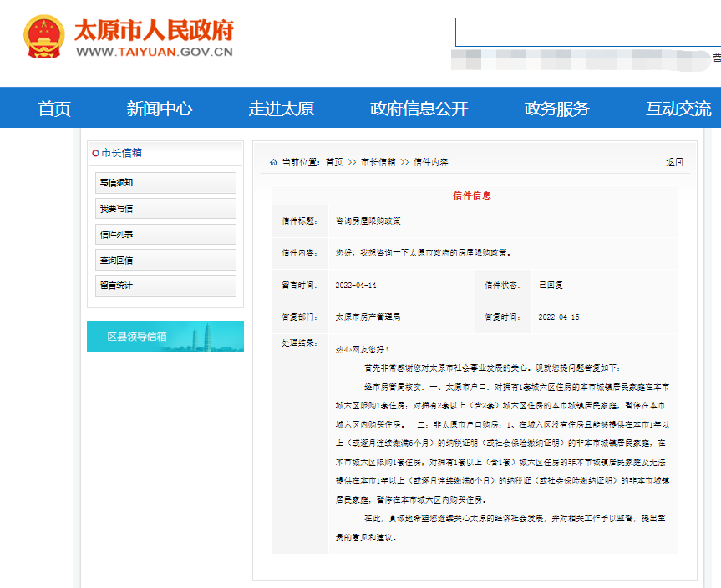721x588 pixels.
Task: Open the 新闻中心 navigation menu
Action: pyautogui.click(x=160, y=109)
